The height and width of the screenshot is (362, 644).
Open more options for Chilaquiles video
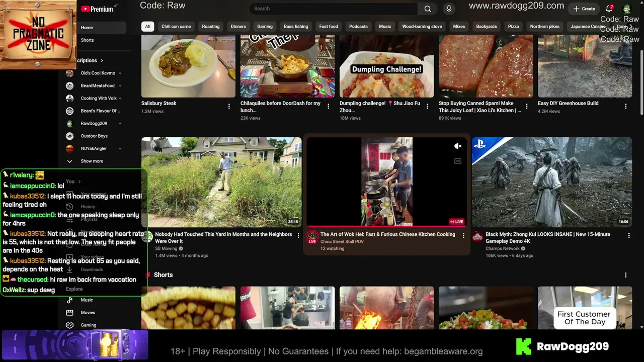328,106
